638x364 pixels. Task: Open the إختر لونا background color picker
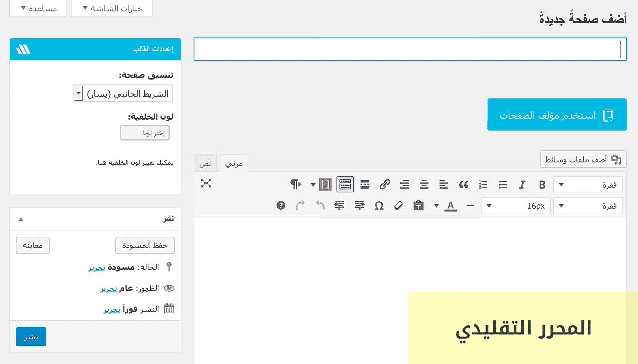pos(145,133)
